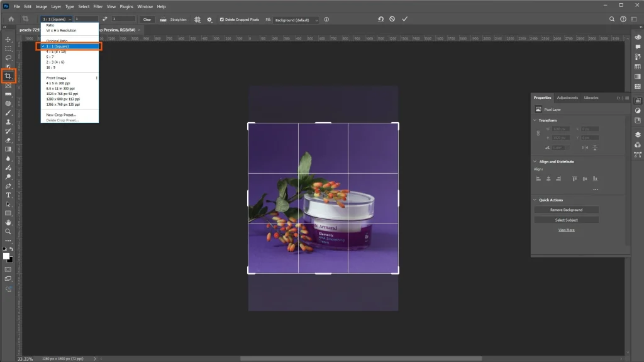Image resolution: width=644 pixels, height=362 pixels.
Task: Click the Straighten tool icon
Action: (x=163, y=20)
